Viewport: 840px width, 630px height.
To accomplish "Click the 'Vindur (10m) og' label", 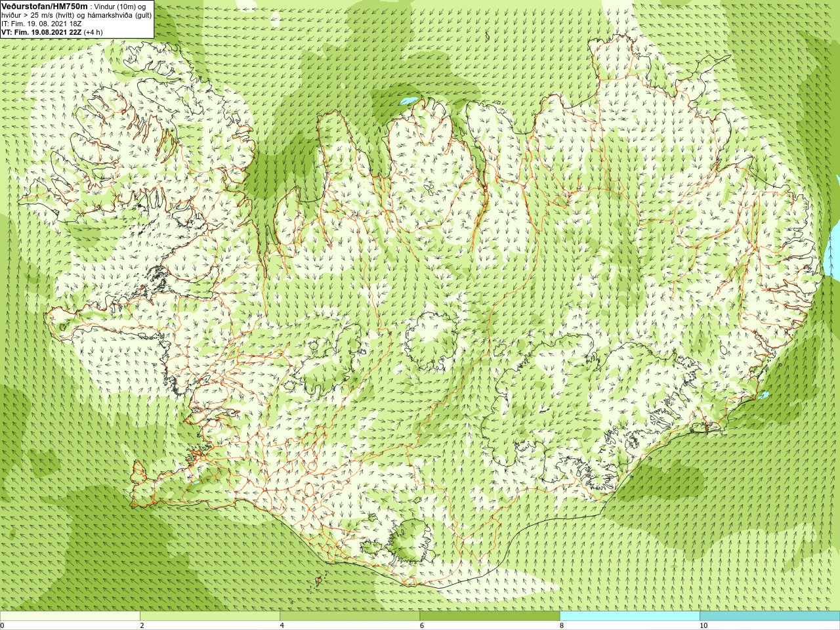I will pyautogui.click(x=121, y=7).
